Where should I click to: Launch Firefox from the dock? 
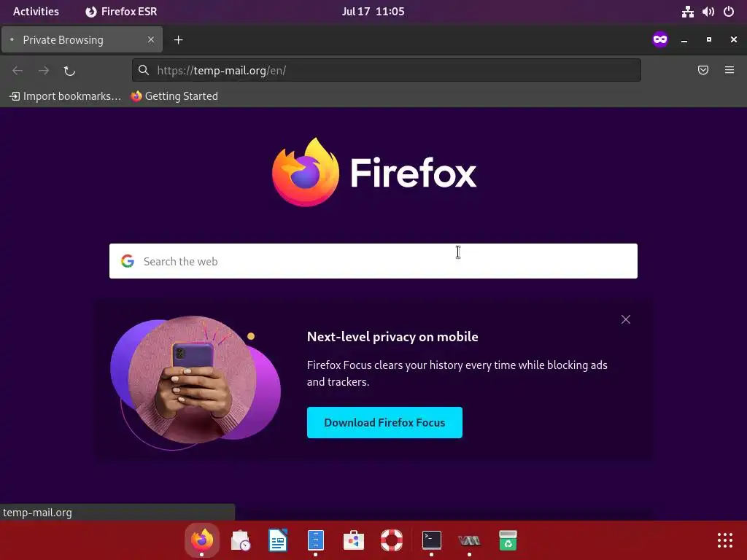pos(202,540)
